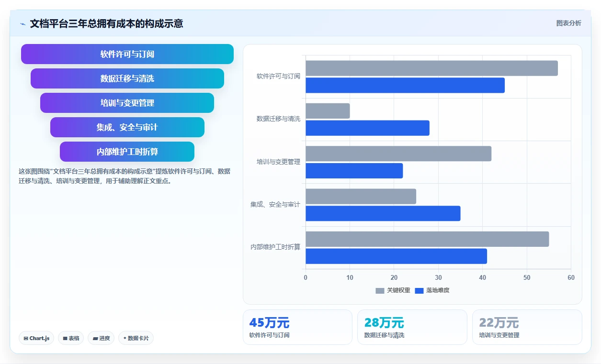601x364 pixels.
Task: Click the 图表分析 label in header
Action: (x=568, y=23)
